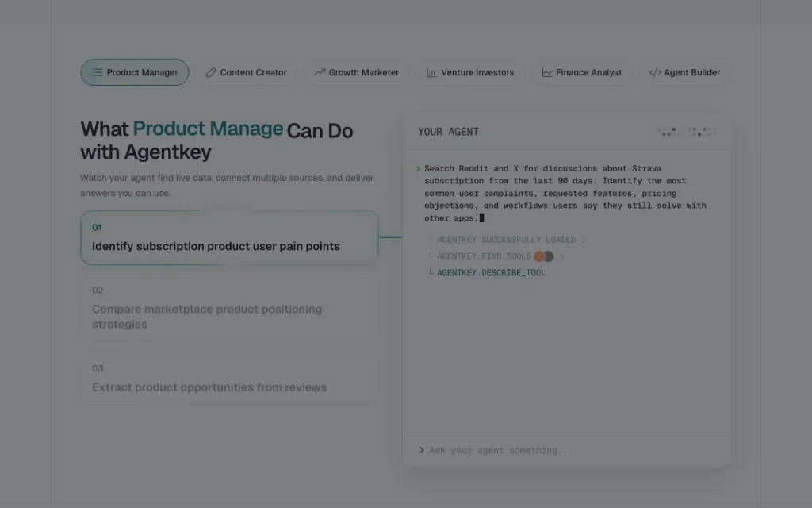Focus the Ask your agent something input
This screenshot has width=812, height=508.
point(567,451)
